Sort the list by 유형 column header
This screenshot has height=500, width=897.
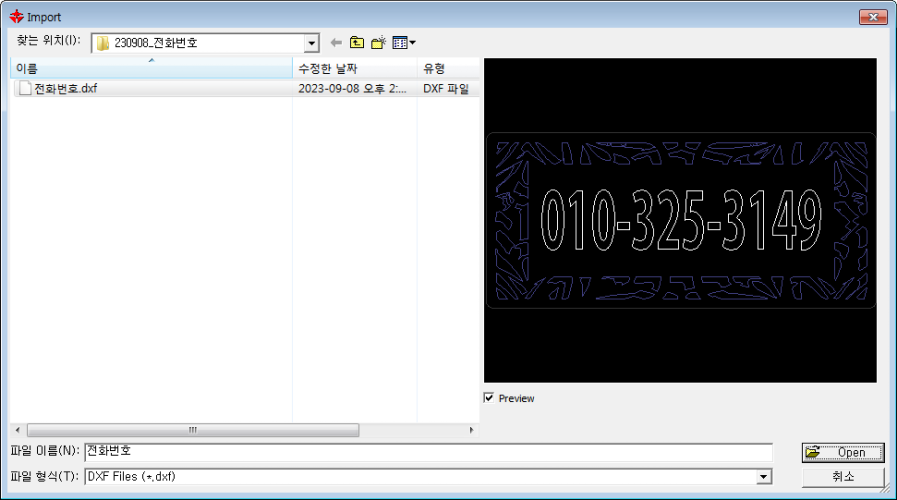pyautogui.click(x=448, y=69)
